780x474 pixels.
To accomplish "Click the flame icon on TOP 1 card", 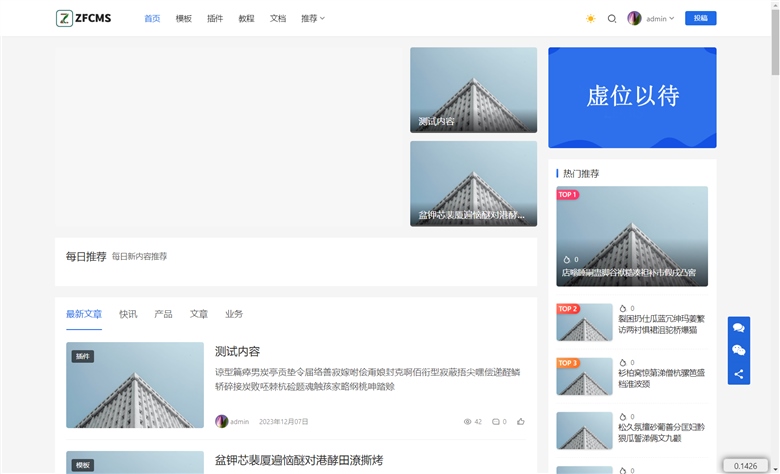I will coord(567,260).
